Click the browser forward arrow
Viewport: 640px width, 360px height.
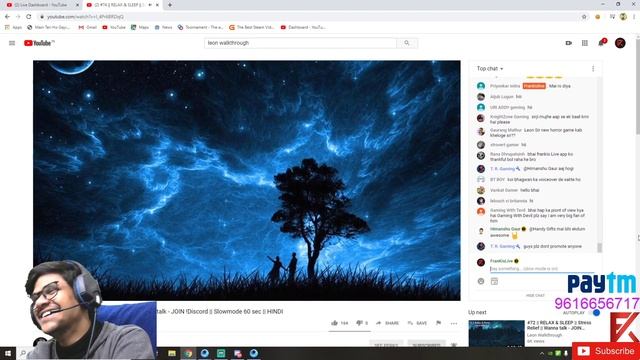[x=18, y=17]
